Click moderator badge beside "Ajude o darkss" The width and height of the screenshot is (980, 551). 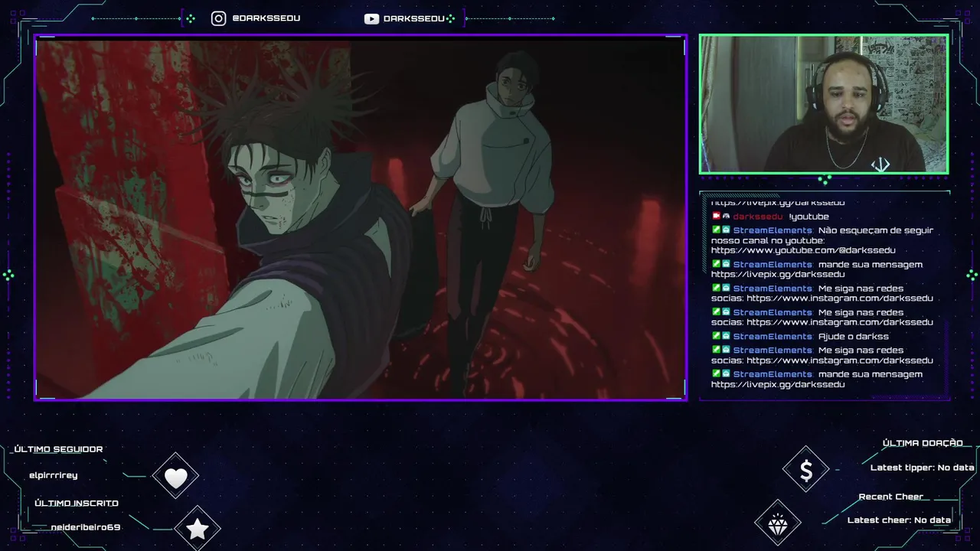pos(716,336)
